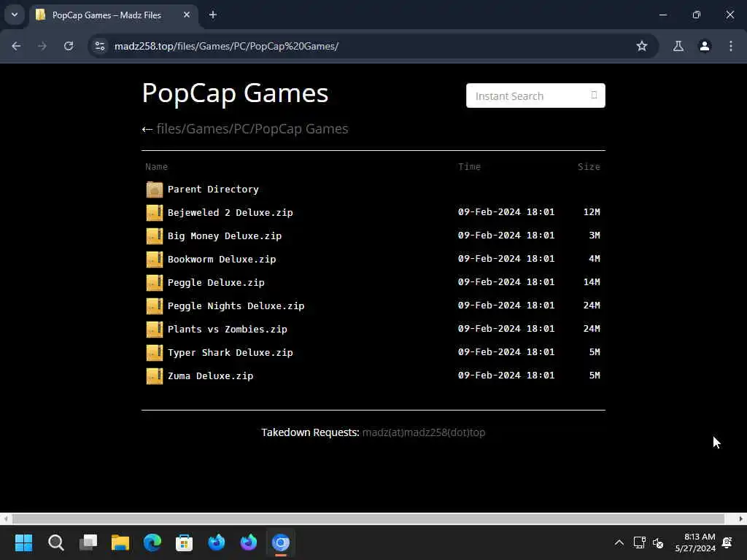Launch File Explorer from the taskbar
The height and width of the screenshot is (560, 747).
[120, 542]
